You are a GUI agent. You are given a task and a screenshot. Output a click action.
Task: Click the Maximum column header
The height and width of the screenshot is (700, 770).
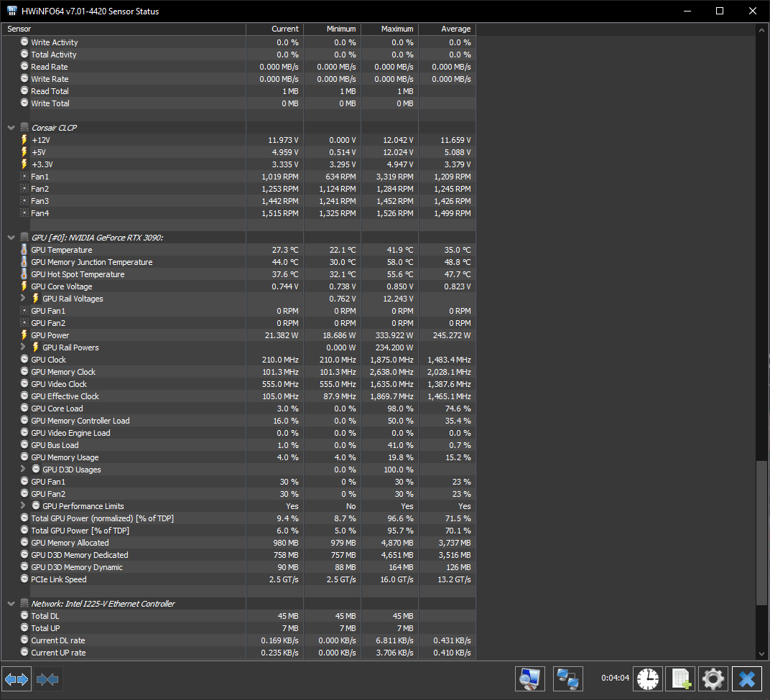[x=389, y=29]
